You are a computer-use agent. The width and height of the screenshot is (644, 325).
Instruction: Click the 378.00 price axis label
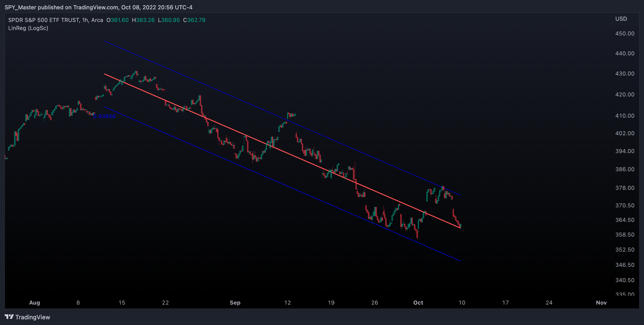click(625, 188)
